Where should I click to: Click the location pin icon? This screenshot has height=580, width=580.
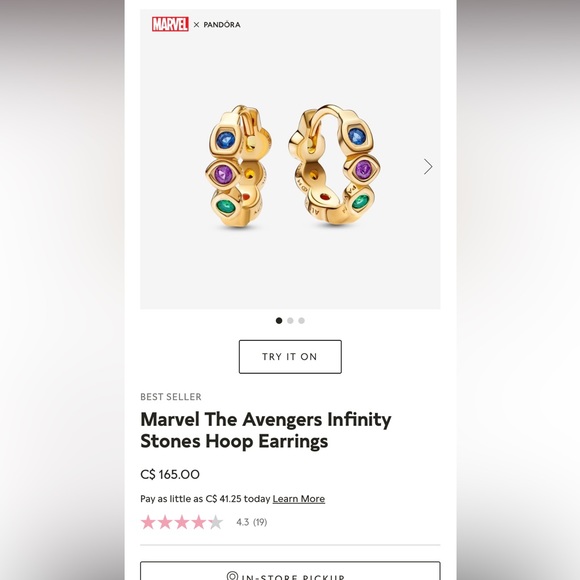(232, 576)
